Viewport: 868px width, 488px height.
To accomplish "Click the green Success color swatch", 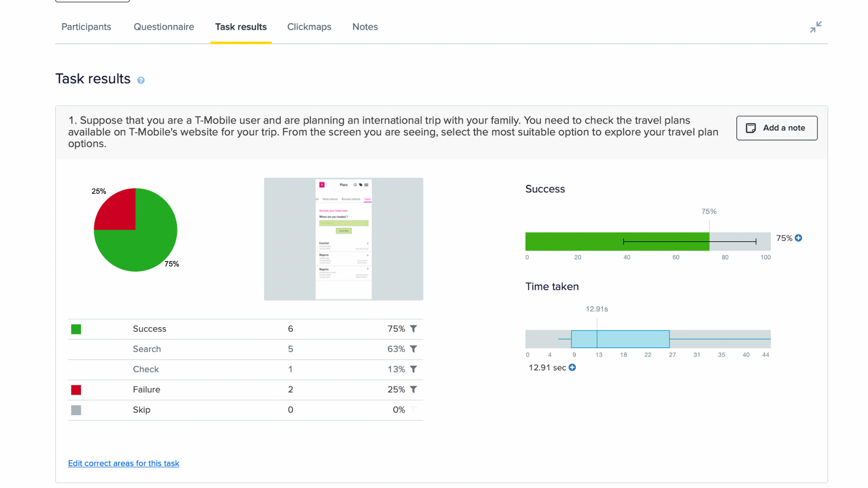I will 76,329.
